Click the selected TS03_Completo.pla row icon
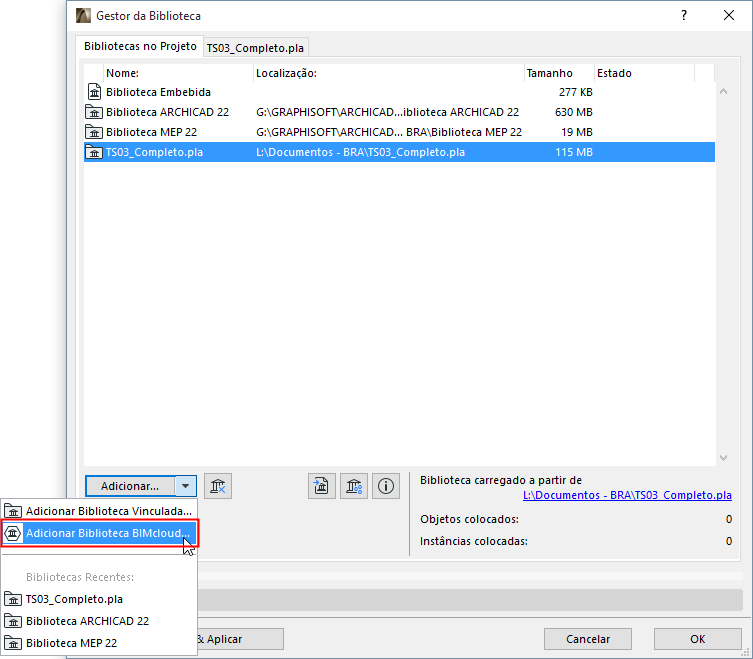Screen dimensions: 753x659 [94, 152]
